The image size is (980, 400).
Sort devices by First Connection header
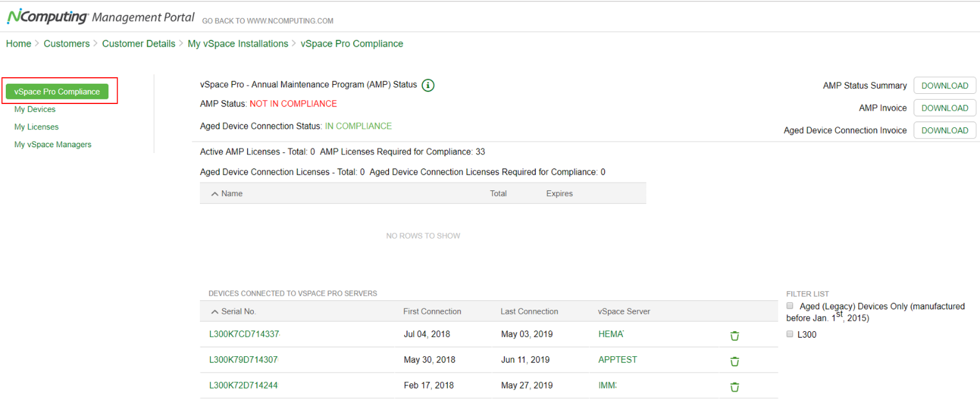432,312
